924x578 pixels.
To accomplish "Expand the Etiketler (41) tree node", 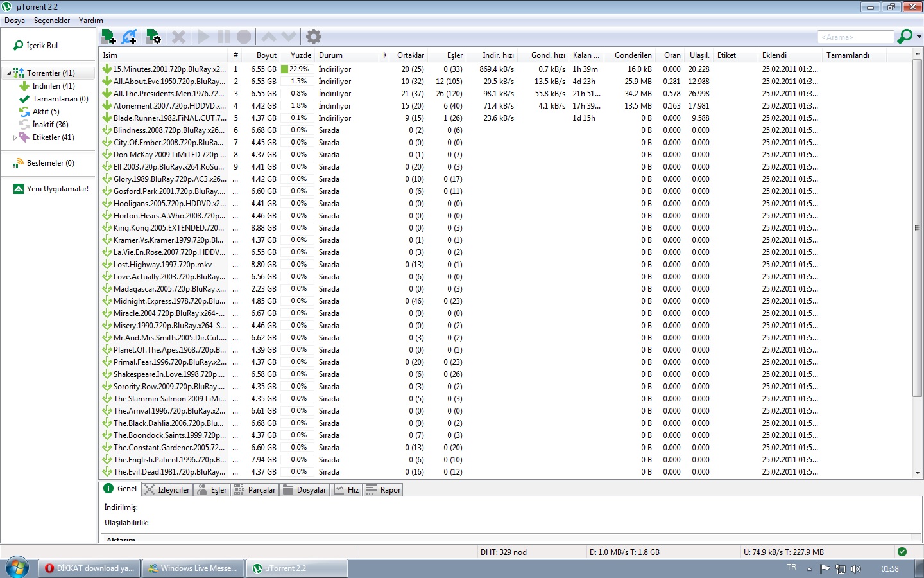I will pyautogui.click(x=15, y=137).
